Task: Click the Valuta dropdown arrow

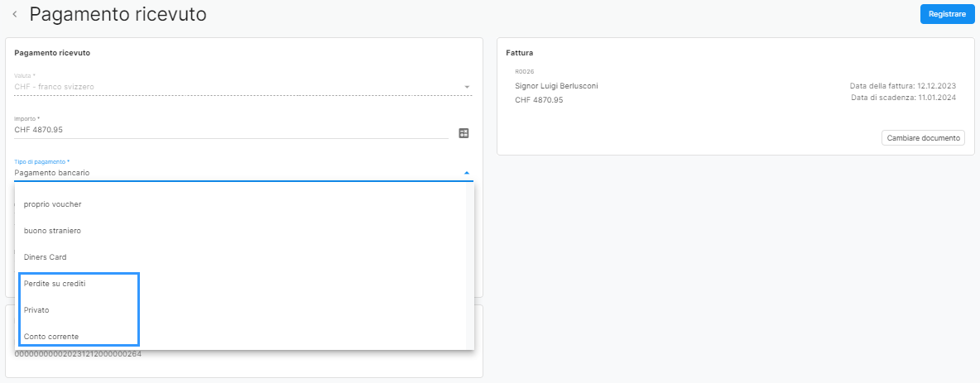Action: pyautogui.click(x=466, y=87)
